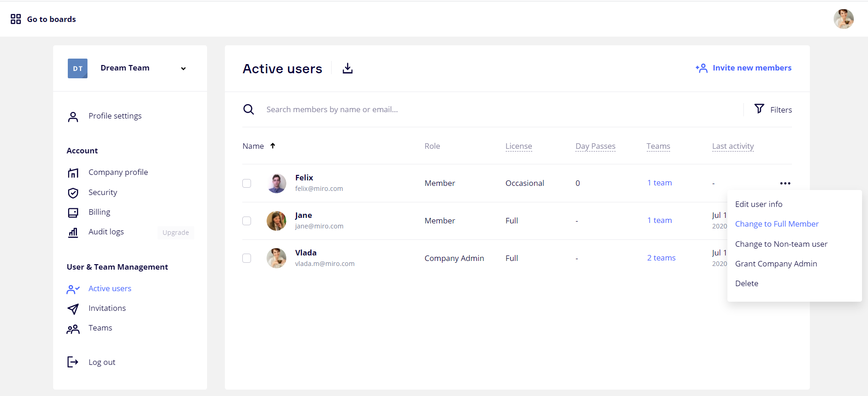Open the profile avatar at top right

[x=843, y=19]
